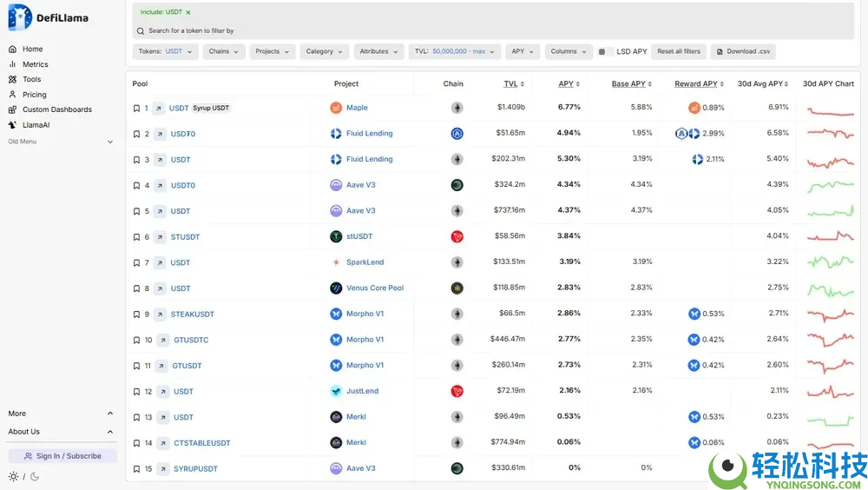Click the search magnifier icon
This screenshot has height=490, width=868.
click(141, 31)
